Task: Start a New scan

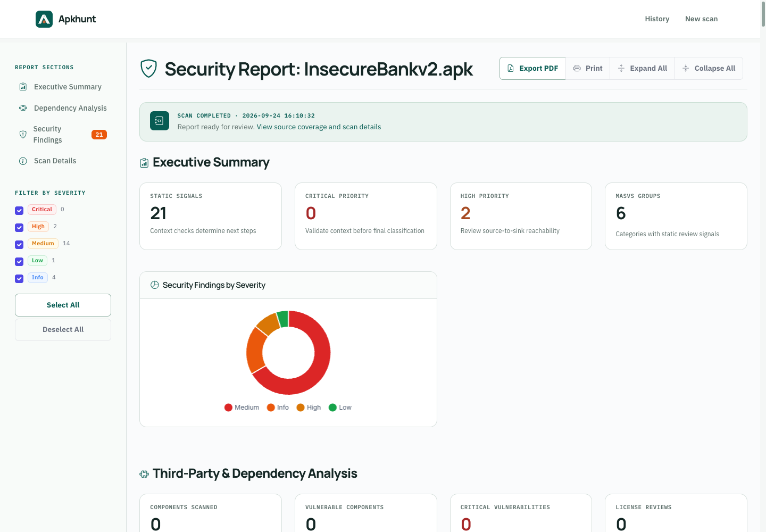Action: (701, 19)
